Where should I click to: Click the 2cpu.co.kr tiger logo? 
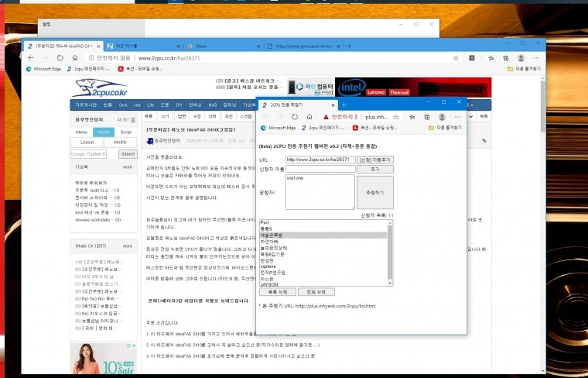pos(99,88)
